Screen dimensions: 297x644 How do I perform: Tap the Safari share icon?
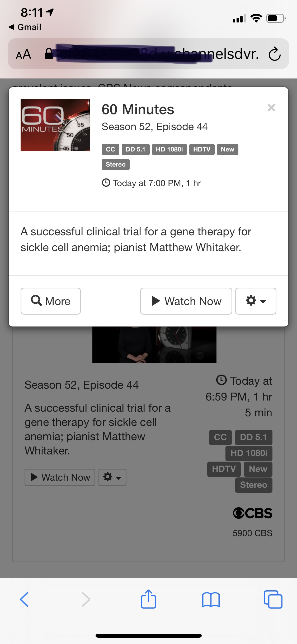148,599
